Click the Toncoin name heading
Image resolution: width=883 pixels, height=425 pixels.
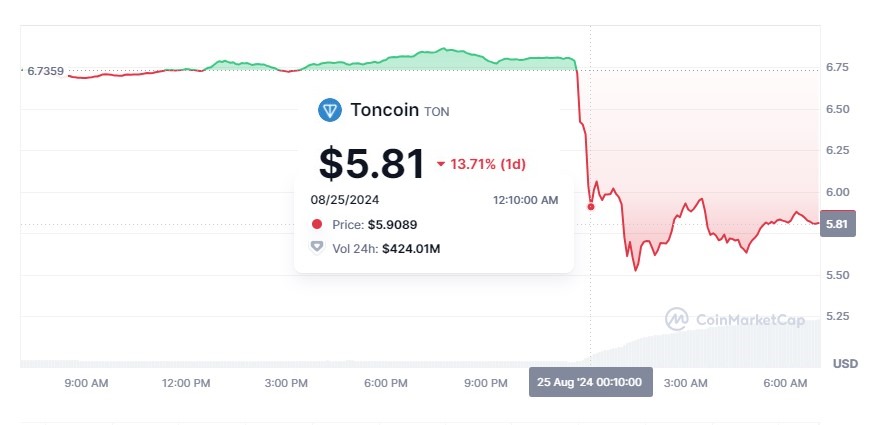tap(384, 110)
